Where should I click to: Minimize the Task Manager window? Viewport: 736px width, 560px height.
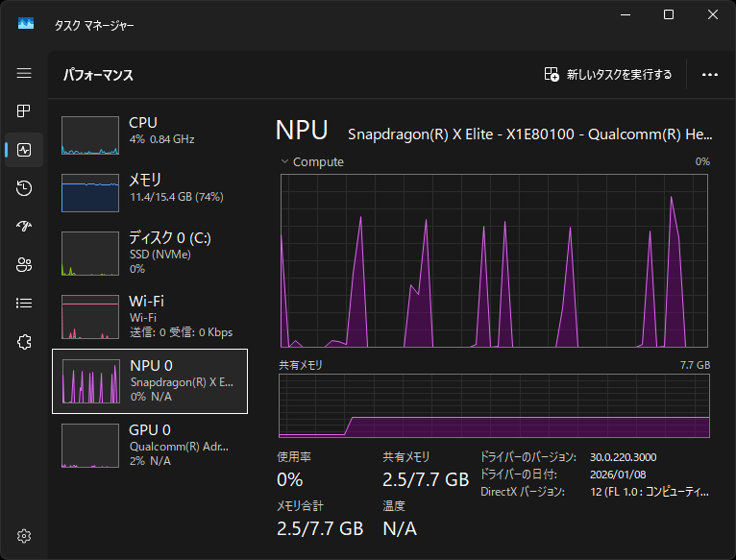click(x=626, y=15)
